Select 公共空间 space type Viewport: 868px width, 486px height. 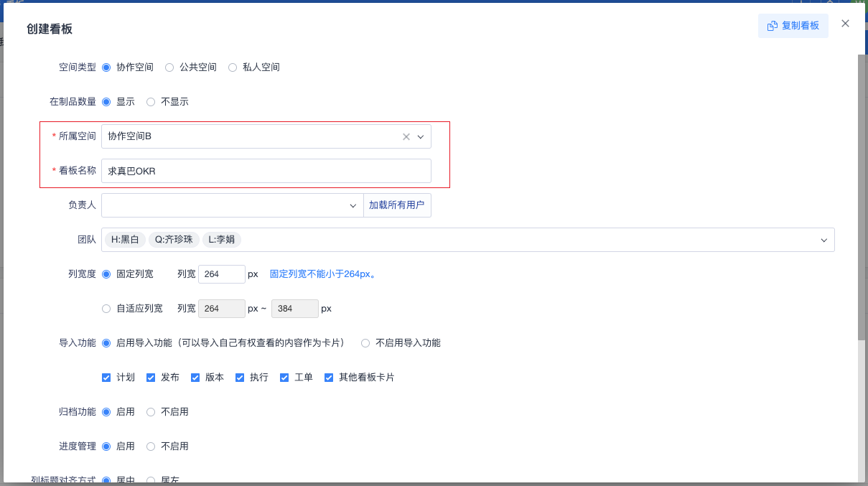[x=169, y=67]
